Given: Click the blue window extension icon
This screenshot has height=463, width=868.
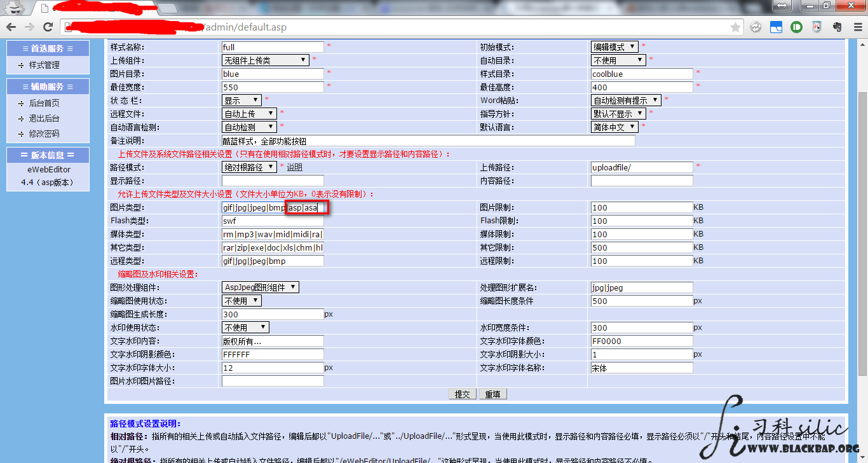Looking at the screenshot, I should tap(776, 27).
